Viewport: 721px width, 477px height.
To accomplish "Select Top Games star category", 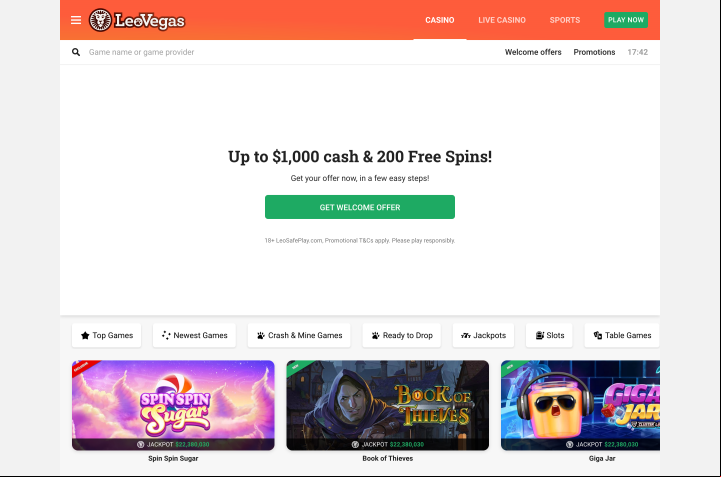I will click(107, 335).
